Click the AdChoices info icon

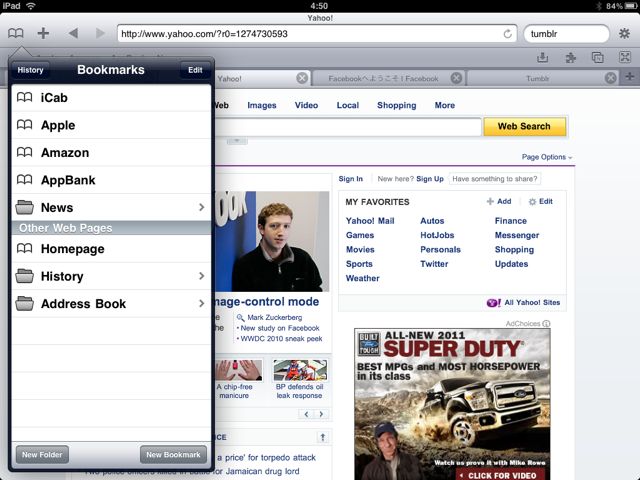tap(546, 324)
